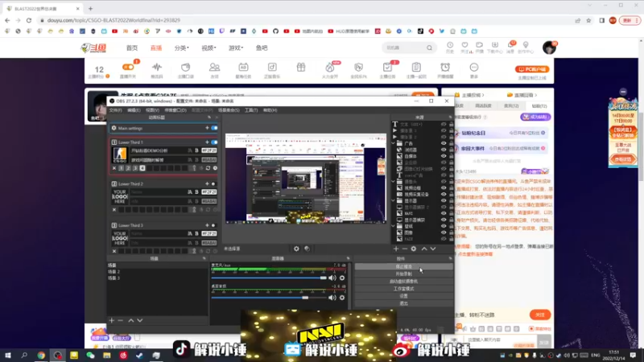Click 停止推流 stop streaming button

403,267
